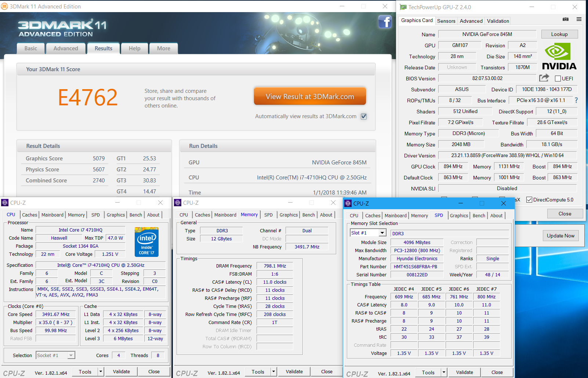588x378 pixels.
Task: Click Close button in Memory CPU-Z window
Action: pos(327,372)
